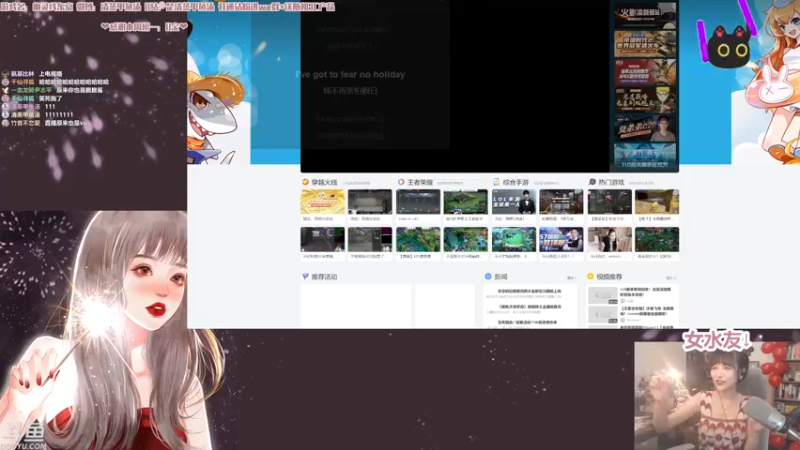Image resolution: width=800 pixels, height=450 pixels.
Task: Click chat message '上电视咯'
Action: pos(51,73)
